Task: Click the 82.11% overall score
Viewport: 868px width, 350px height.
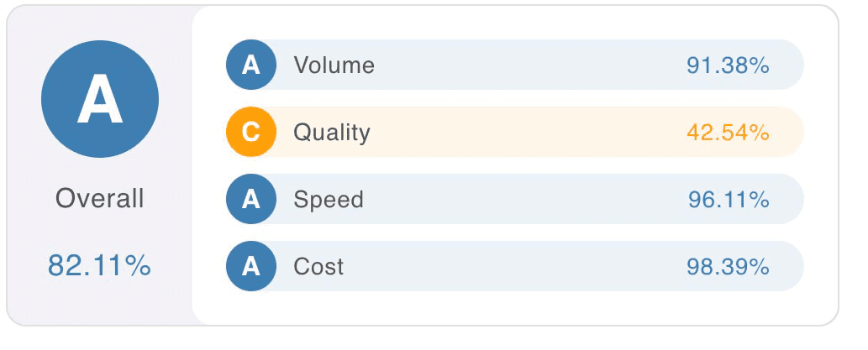Action: [x=100, y=265]
